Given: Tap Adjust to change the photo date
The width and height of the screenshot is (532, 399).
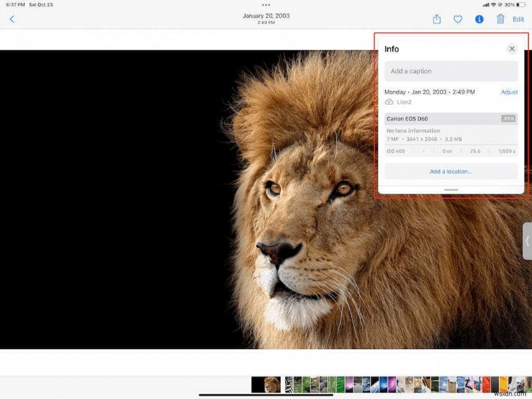Looking at the screenshot, I should click(509, 92).
